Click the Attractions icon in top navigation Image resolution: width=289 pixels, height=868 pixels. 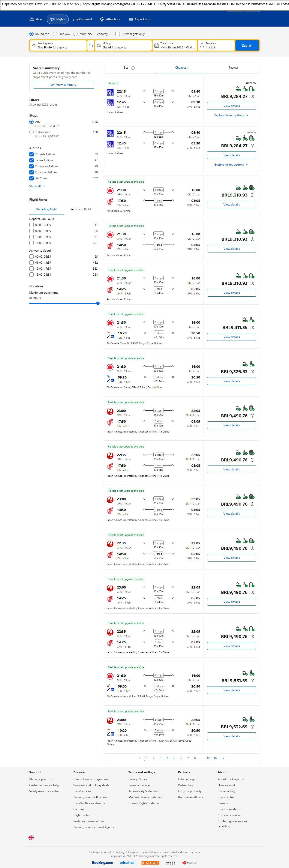(x=102, y=20)
